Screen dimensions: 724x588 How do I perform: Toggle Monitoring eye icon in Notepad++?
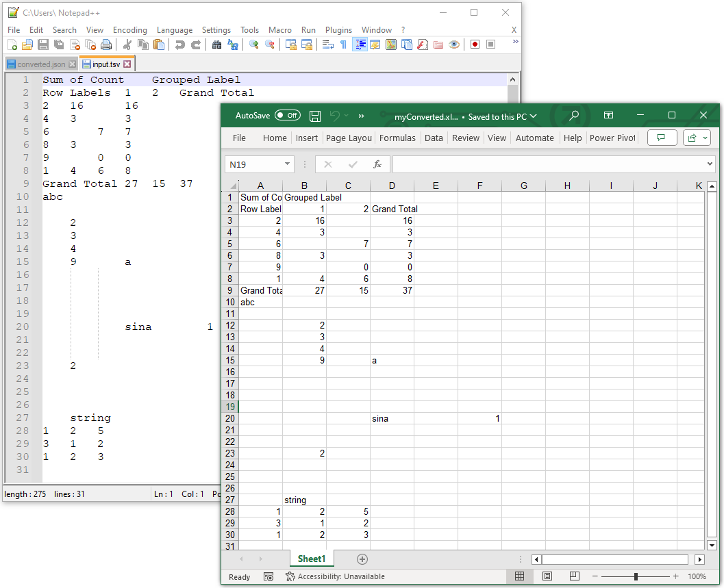point(454,44)
